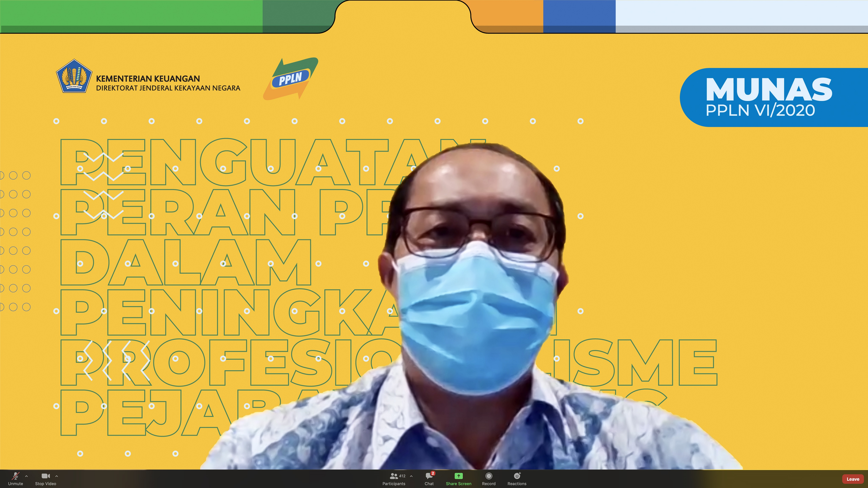Click the green Share Screen icon
The height and width of the screenshot is (488, 868).
(459, 476)
